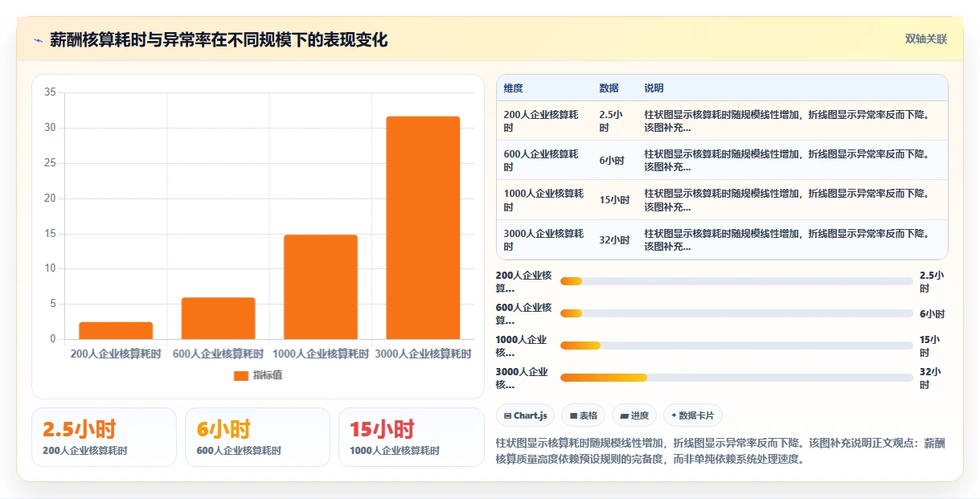This screenshot has height=499, width=980.
Task: Click the 3000人企业核算耗时 bar in chart
Action: coord(423,227)
